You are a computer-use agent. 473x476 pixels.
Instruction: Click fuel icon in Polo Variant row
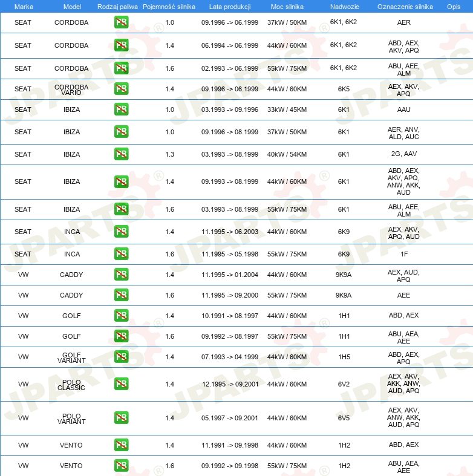tap(122, 418)
